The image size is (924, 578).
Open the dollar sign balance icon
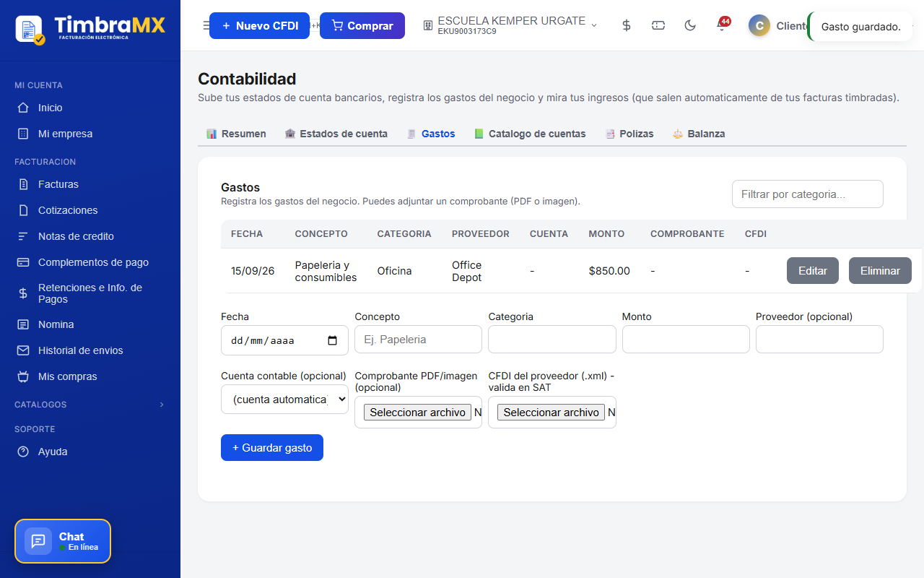(x=627, y=25)
